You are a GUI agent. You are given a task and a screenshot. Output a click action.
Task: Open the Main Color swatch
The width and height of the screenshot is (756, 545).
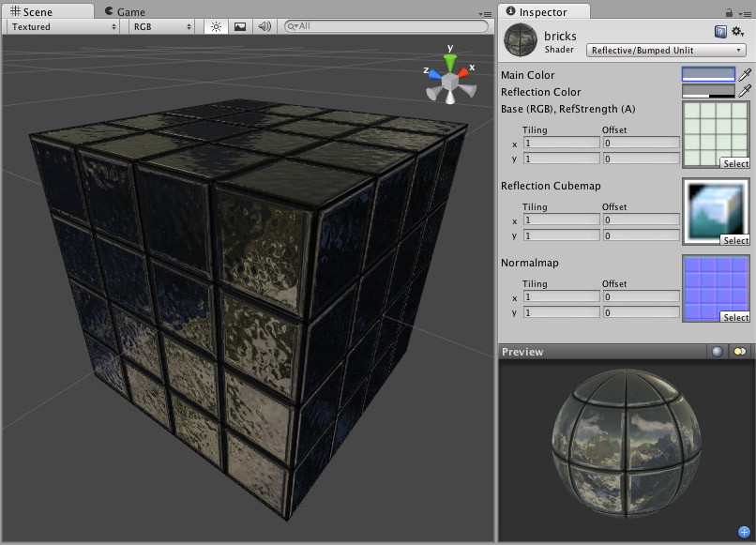coord(708,74)
